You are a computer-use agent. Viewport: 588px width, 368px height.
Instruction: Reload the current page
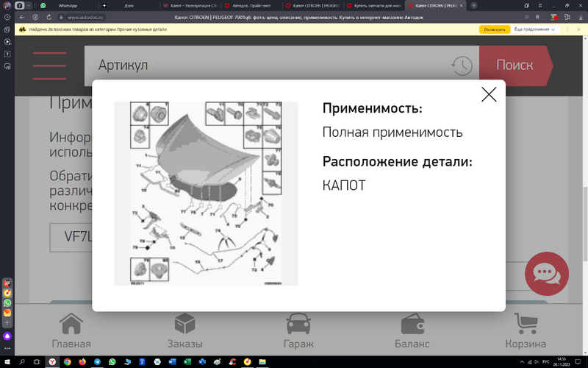click(x=49, y=17)
